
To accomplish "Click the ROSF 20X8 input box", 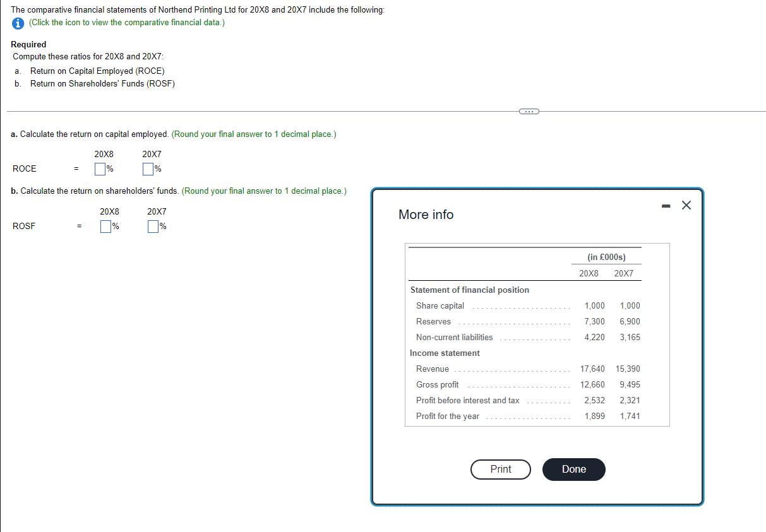I will pos(105,227).
